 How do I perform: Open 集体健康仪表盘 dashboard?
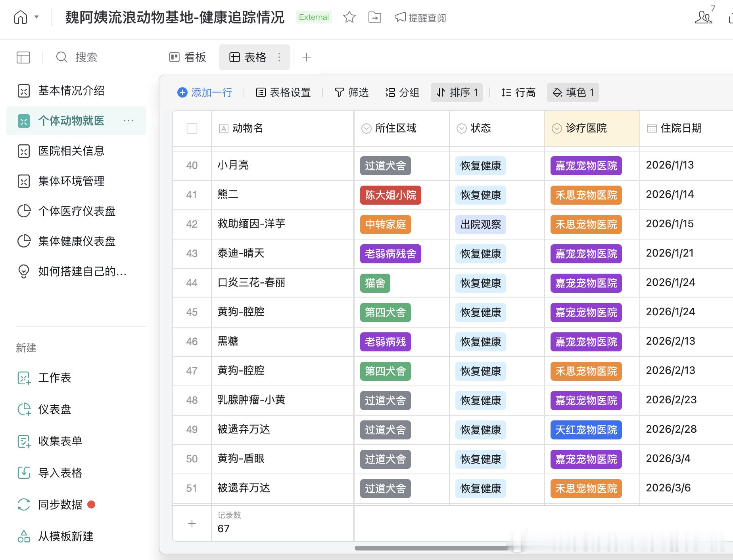[76, 241]
